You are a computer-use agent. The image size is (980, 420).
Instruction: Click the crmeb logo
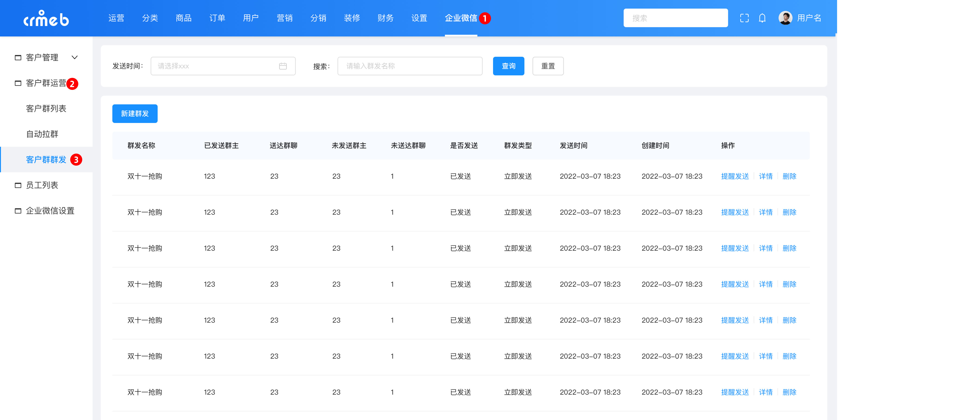point(46,18)
